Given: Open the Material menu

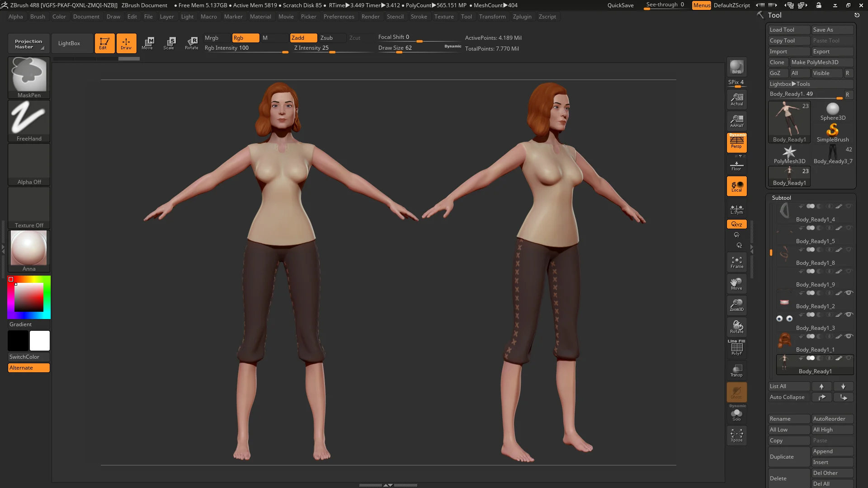Looking at the screenshot, I should 260,17.
